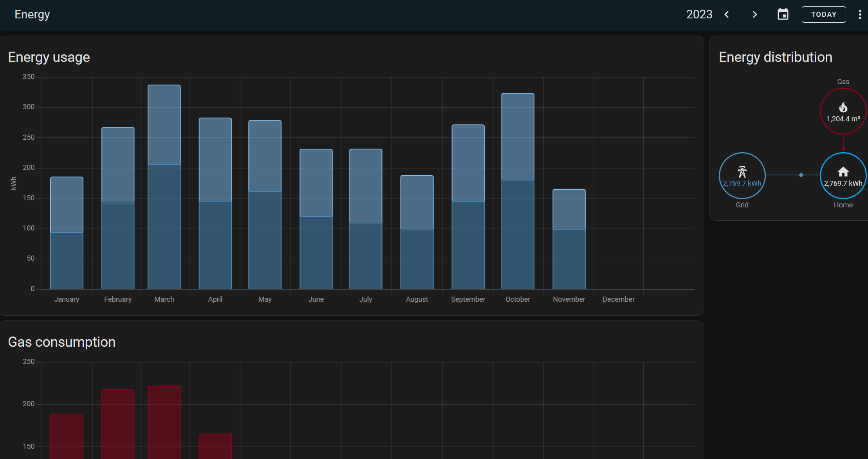Click the October energy usage bar

pos(518,192)
